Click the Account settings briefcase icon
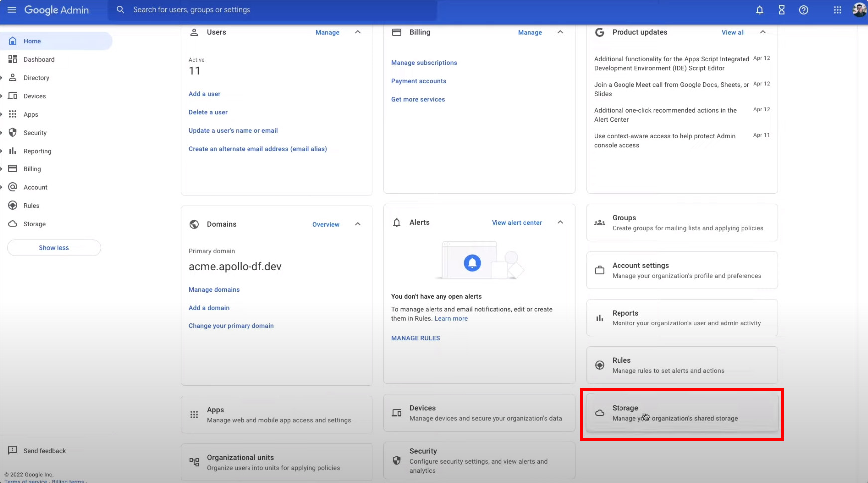Viewport: 868px width, 483px height. tap(600, 270)
